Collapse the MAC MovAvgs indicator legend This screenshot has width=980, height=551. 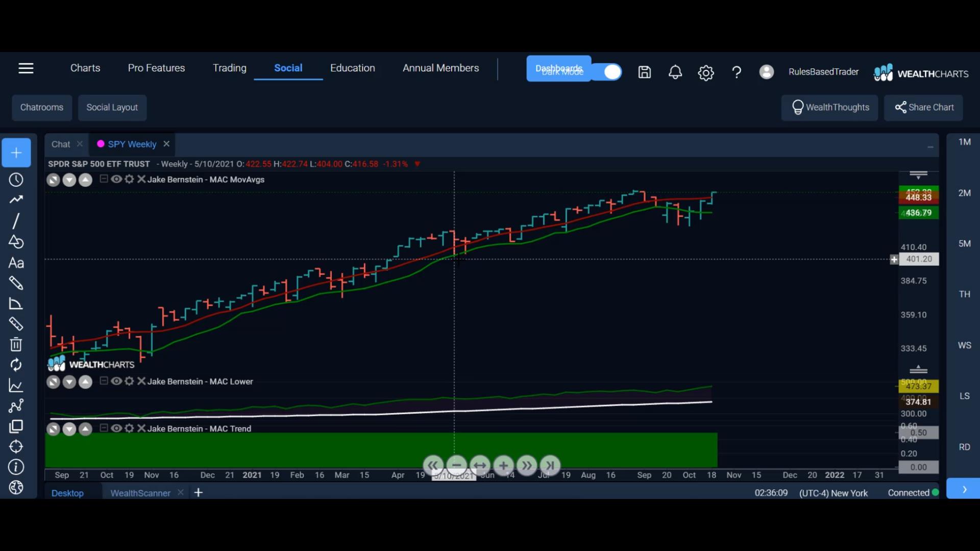coord(104,179)
